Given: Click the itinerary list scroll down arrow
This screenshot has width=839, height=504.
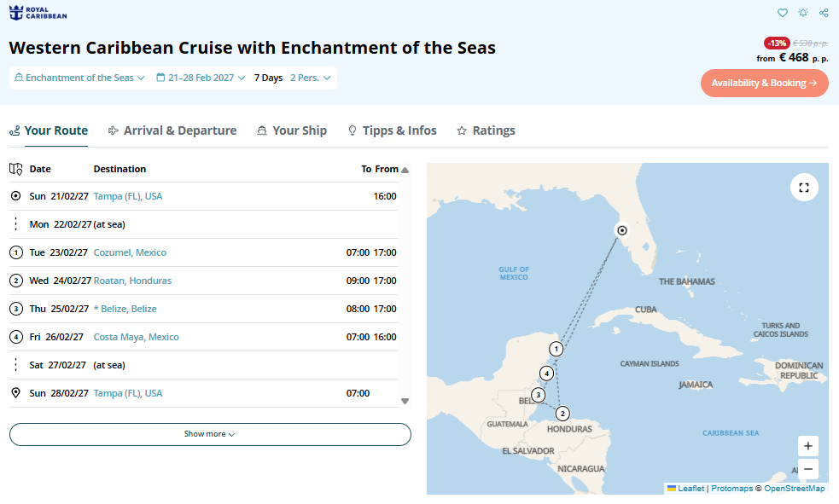Looking at the screenshot, I should (405, 402).
